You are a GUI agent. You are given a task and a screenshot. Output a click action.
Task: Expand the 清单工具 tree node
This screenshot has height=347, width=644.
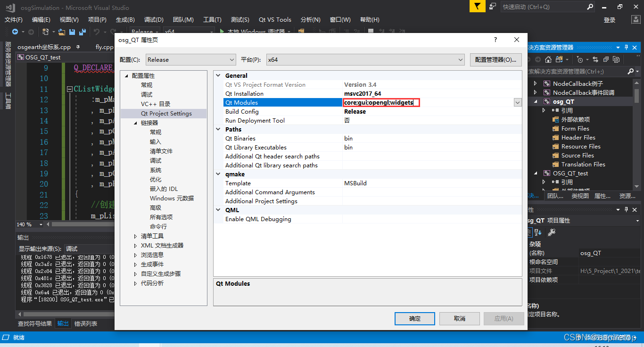136,236
